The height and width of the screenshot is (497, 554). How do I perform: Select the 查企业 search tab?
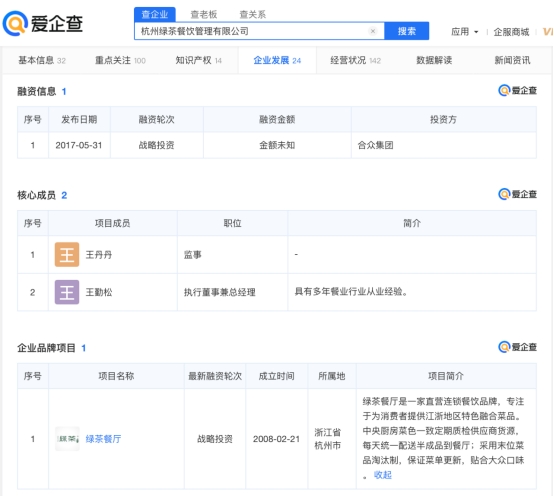coord(154,14)
